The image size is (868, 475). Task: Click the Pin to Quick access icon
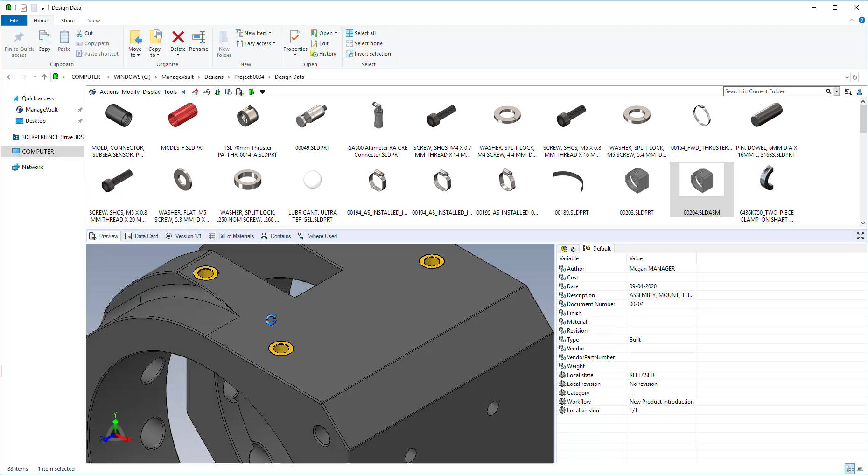tap(19, 37)
